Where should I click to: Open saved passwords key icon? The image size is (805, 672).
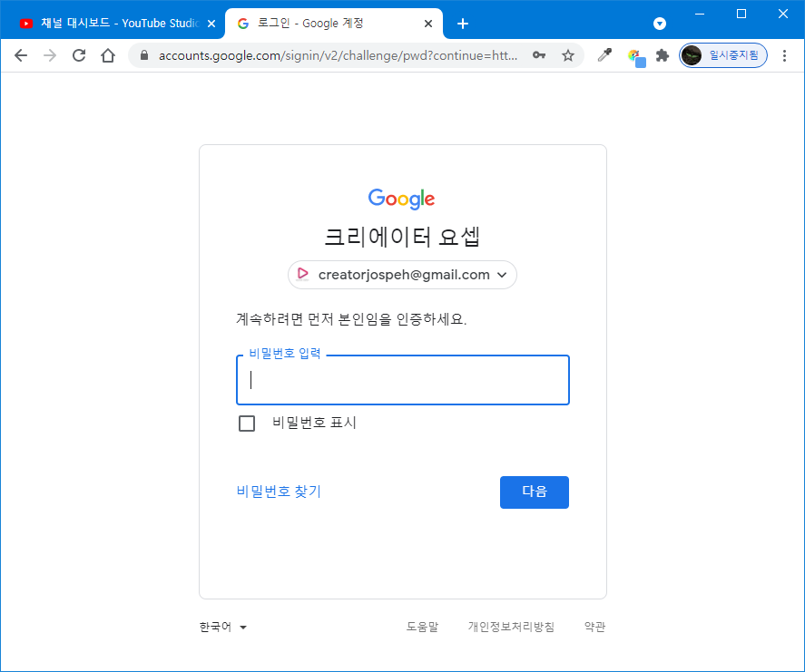point(538,55)
